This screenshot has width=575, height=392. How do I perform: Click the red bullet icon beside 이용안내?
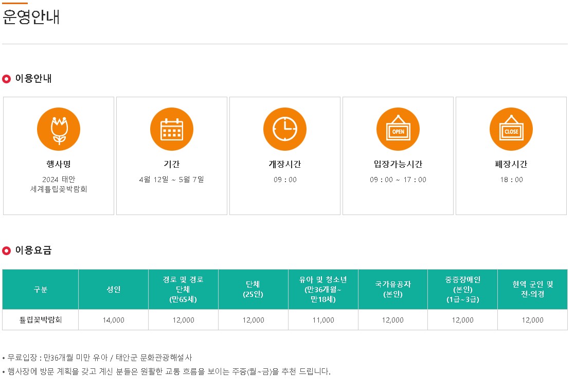[x=7, y=79]
